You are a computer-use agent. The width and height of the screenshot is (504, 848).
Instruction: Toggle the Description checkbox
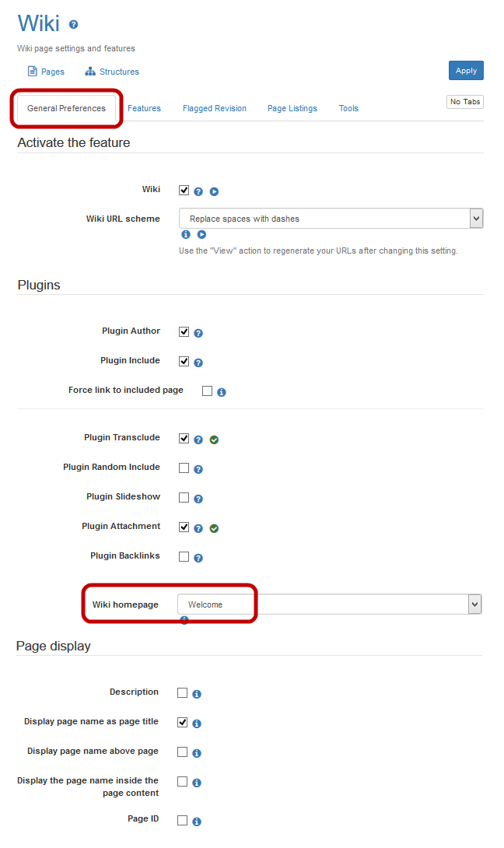point(183,693)
